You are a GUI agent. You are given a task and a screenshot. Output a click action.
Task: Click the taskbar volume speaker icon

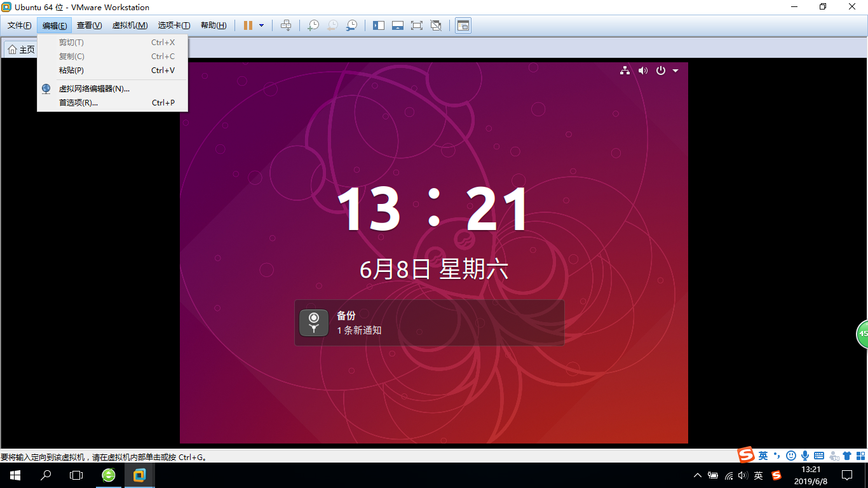click(x=743, y=475)
